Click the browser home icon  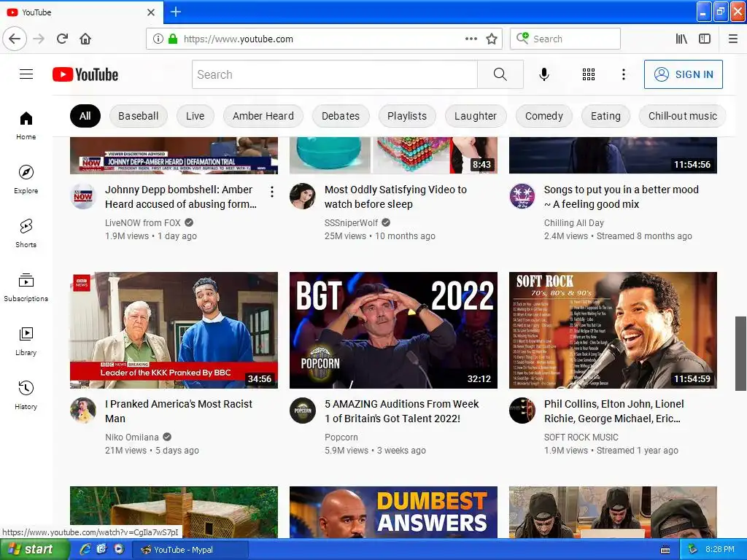pyautogui.click(x=85, y=39)
